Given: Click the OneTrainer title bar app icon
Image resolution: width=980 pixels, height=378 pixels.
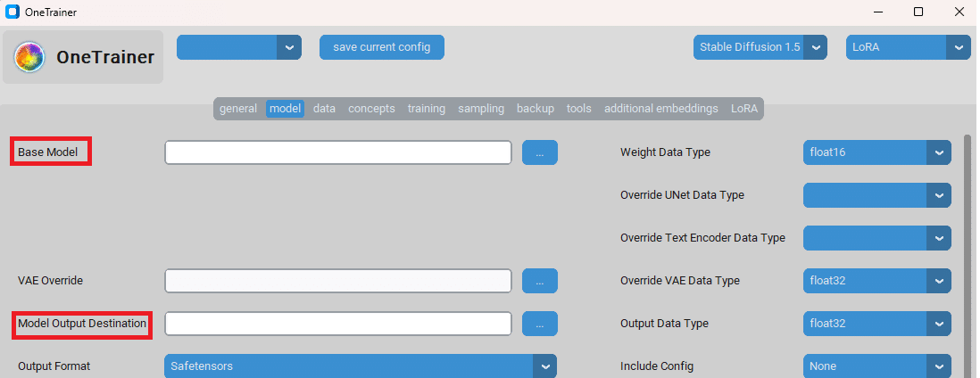Looking at the screenshot, I should pos(12,12).
